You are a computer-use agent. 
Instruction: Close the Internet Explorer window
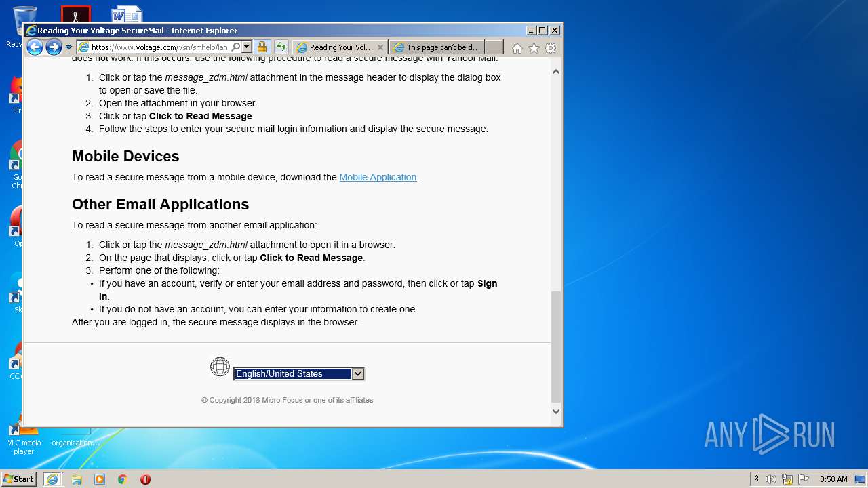pyautogui.click(x=555, y=30)
